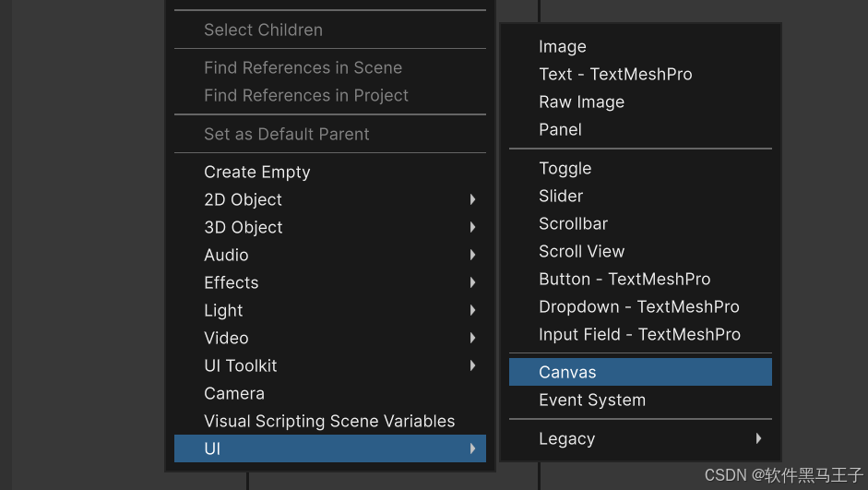Open the Audio submenu arrow
868x490 pixels.
[x=472, y=255]
